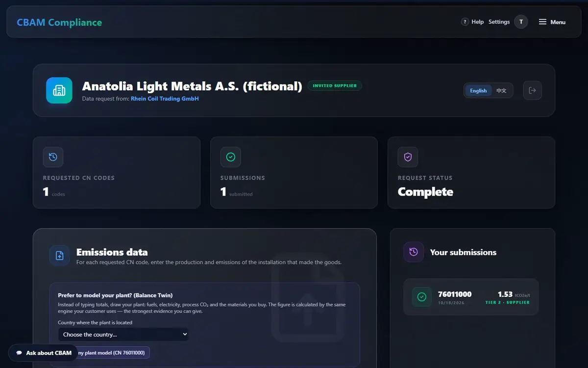The width and height of the screenshot is (588, 368).
Task: Click the "SUBMISSIONS" card label
Action: (x=243, y=178)
